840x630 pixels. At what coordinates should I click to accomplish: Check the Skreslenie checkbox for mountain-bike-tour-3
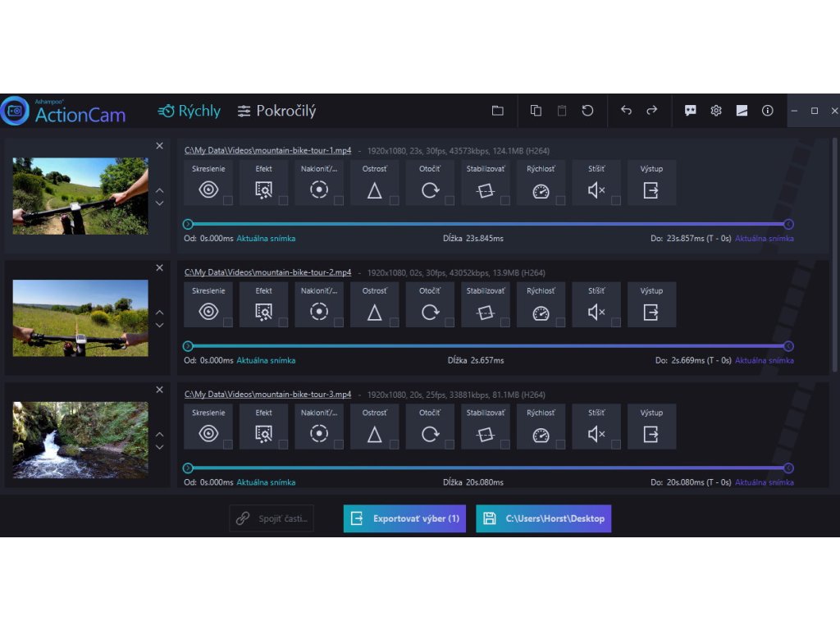[227, 445]
